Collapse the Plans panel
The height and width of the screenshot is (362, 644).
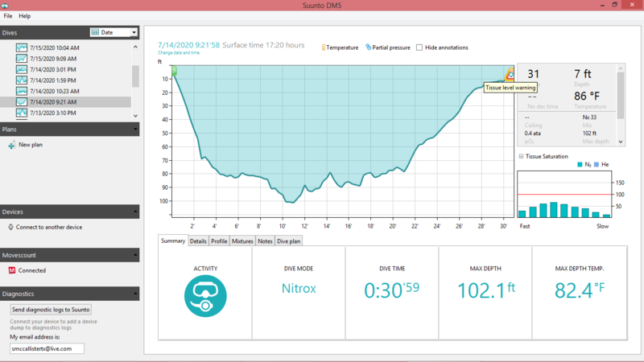pos(134,129)
